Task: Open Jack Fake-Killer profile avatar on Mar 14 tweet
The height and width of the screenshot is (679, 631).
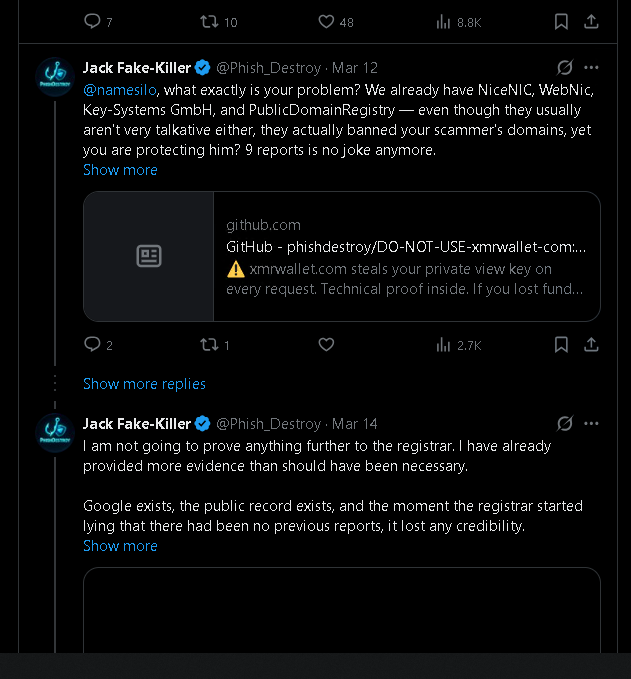Action: click(x=55, y=433)
